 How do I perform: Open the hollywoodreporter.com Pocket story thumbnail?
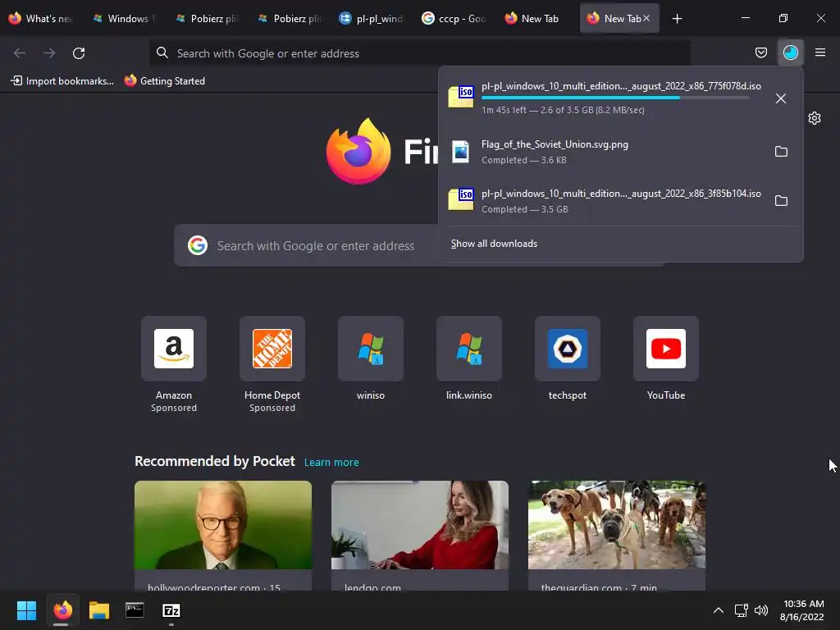click(223, 525)
